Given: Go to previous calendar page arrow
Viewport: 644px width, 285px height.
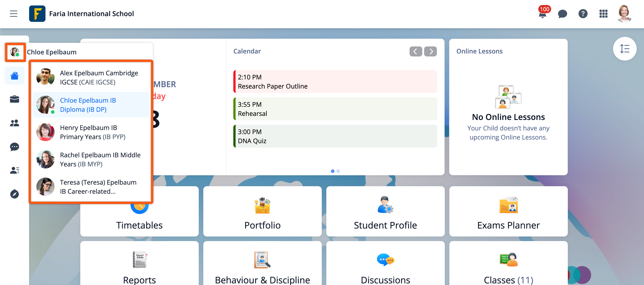Looking at the screenshot, I should (415, 51).
